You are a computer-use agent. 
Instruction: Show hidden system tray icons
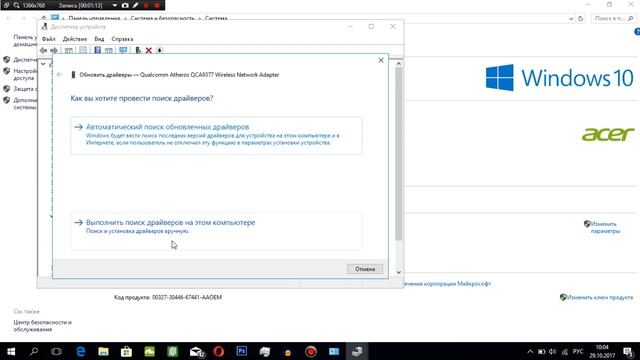coord(530,351)
